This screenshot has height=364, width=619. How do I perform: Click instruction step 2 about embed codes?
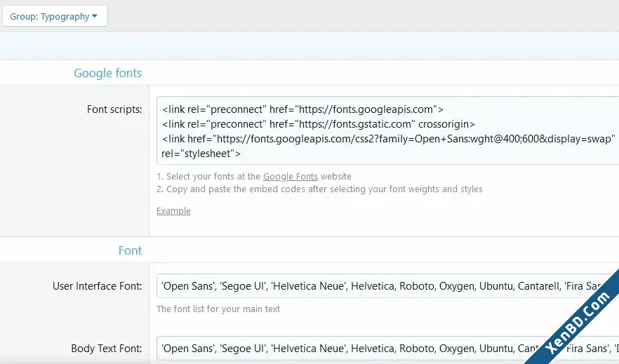(x=319, y=189)
